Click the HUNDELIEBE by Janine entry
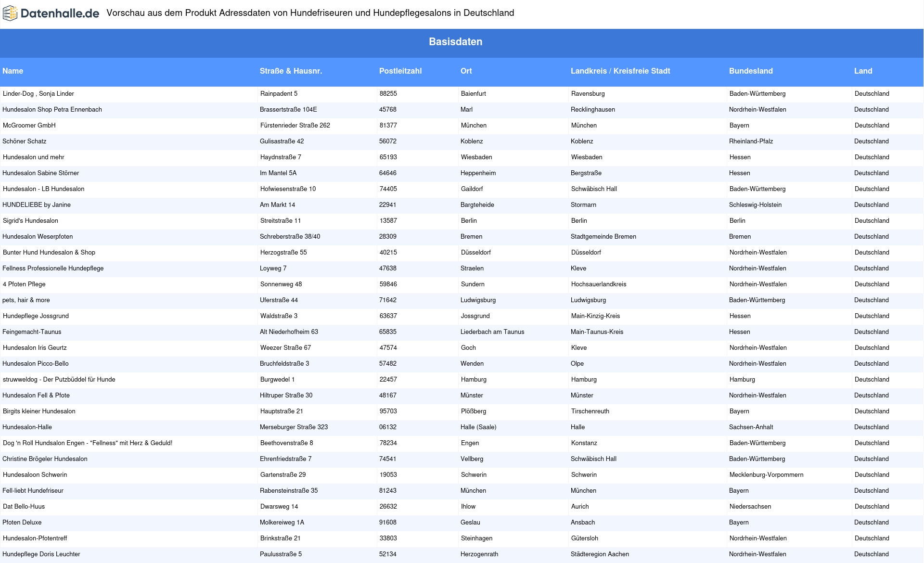The width and height of the screenshot is (924, 563). 37,205
